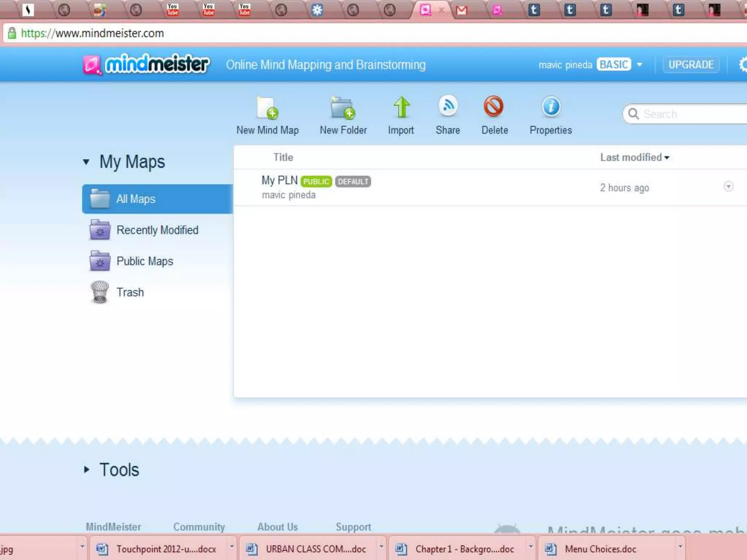Click the UPGRADE button
The width and height of the screenshot is (747, 560).
(x=690, y=65)
